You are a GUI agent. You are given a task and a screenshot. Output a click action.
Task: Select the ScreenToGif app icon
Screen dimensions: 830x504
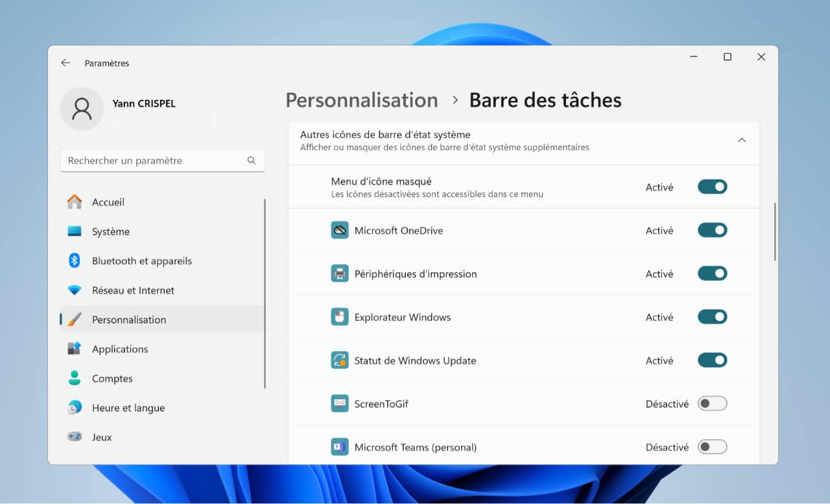(339, 403)
